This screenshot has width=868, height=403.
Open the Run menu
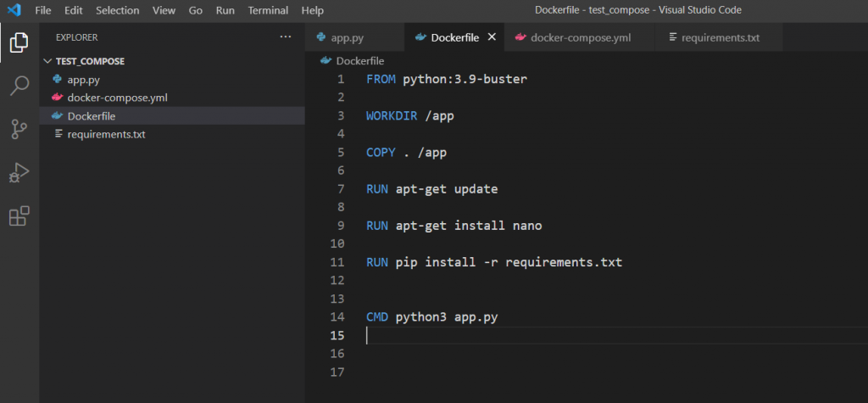[x=225, y=10]
